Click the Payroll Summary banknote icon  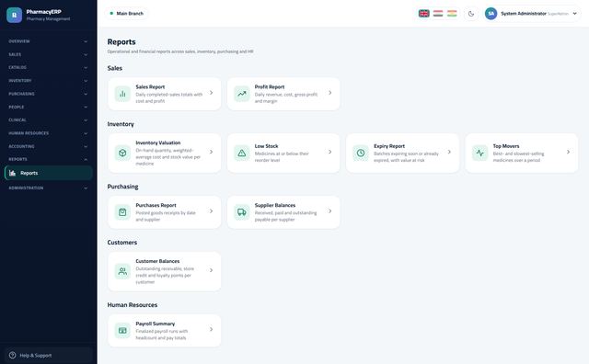coord(122,331)
